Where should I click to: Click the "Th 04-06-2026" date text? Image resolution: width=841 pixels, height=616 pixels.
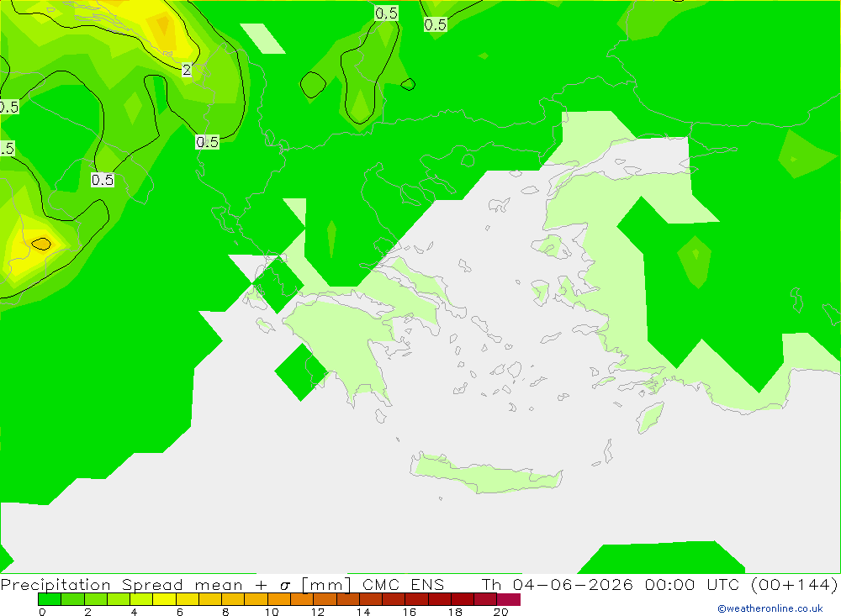pos(558,584)
